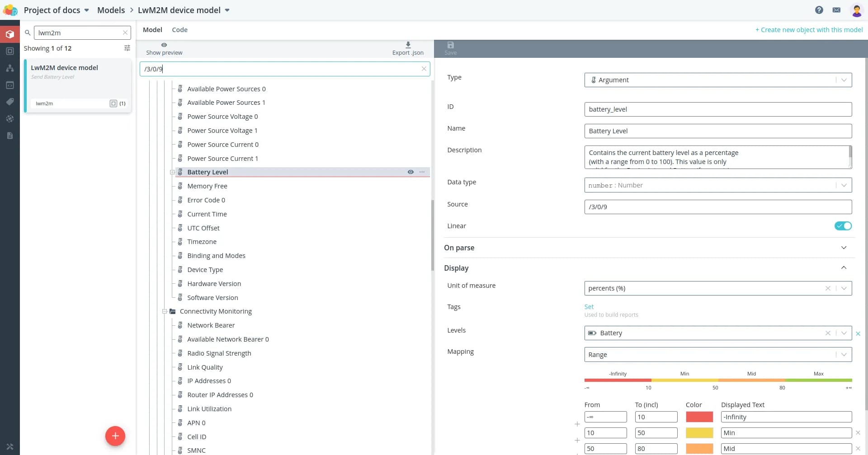
Task: Click the red add plus button
Action: pyautogui.click(x=115, y=436)
